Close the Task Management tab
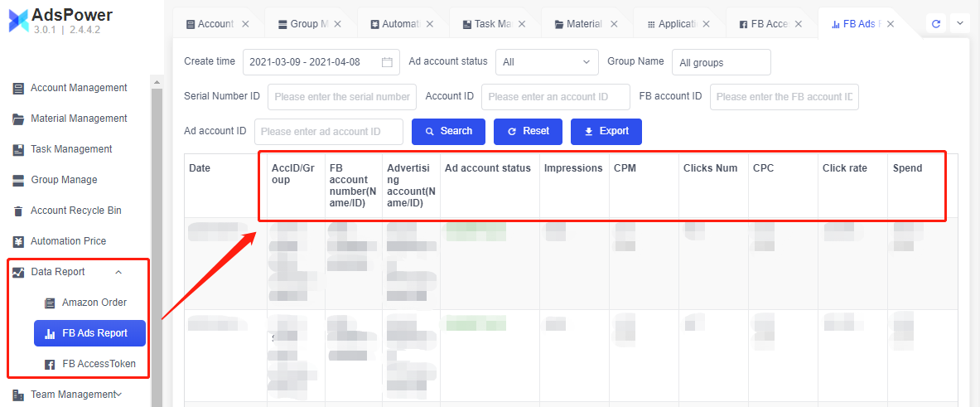The height and width of the screenshot is (407, 980). (522, 24)
